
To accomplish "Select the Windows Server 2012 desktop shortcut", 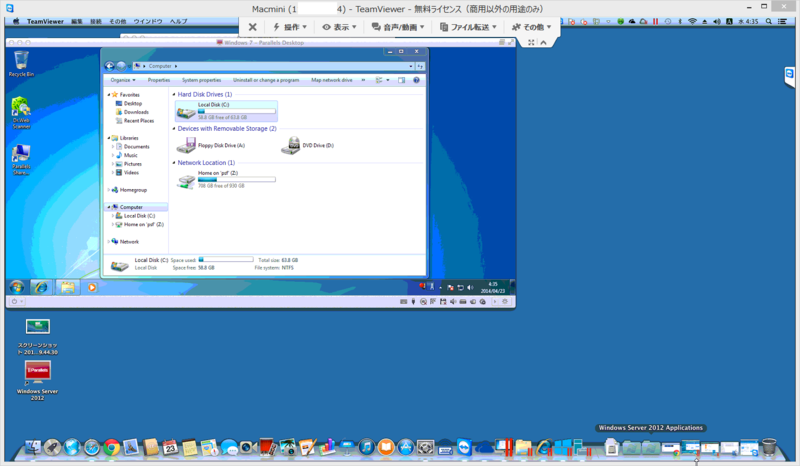I will 38,381.
